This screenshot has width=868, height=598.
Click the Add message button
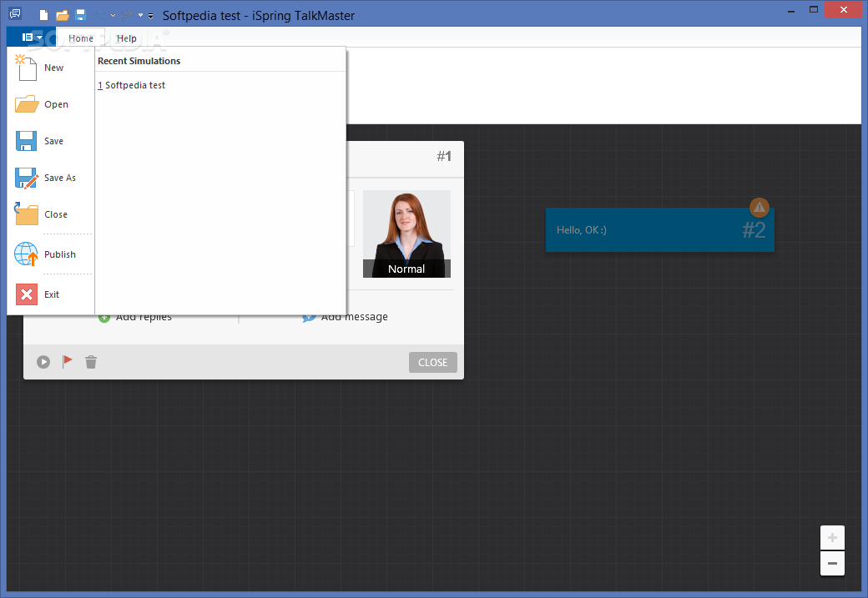coord(346,318)
